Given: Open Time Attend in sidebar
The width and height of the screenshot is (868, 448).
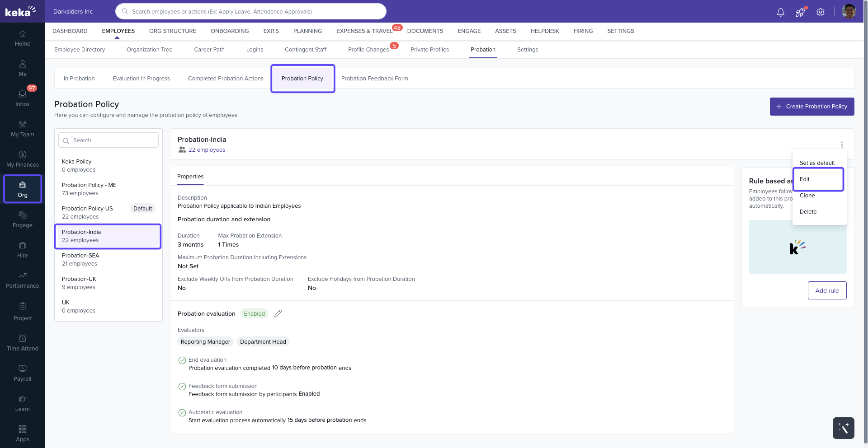Looking at the screenshot, I should click(23, 342).
